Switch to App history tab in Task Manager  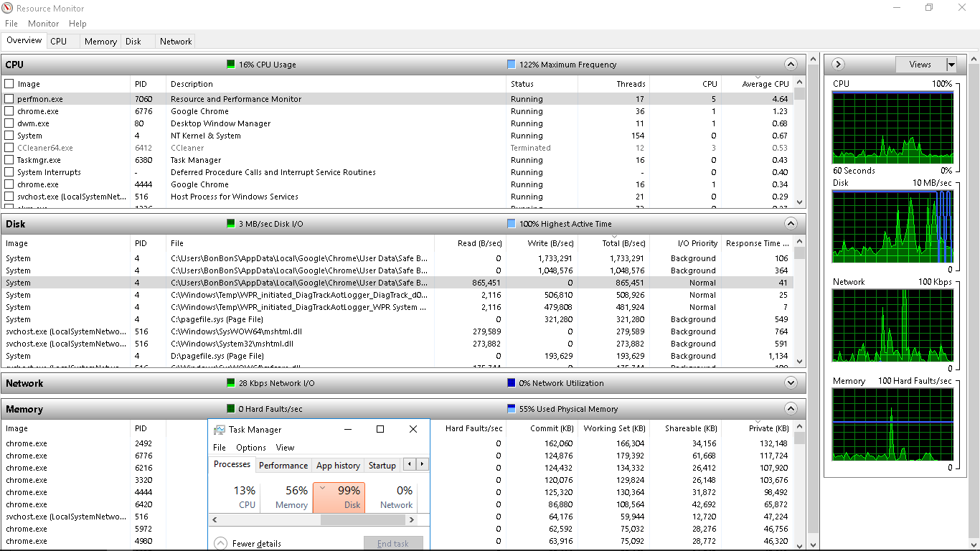pos(339,466)
